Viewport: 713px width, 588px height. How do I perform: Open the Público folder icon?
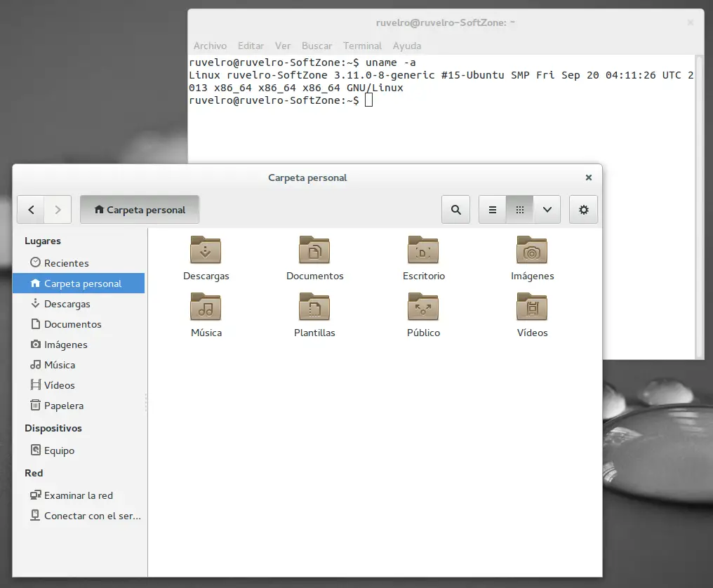pyautogui.click(x=423, y=307)
